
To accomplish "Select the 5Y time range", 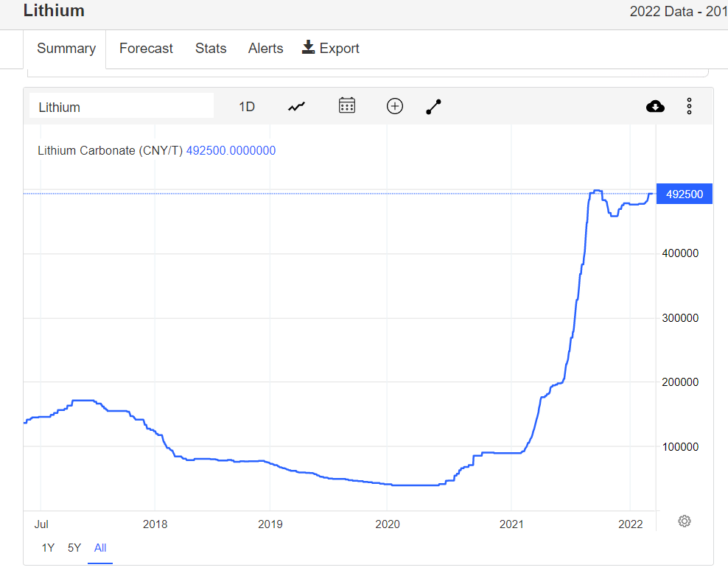I will tap(74, 548).
